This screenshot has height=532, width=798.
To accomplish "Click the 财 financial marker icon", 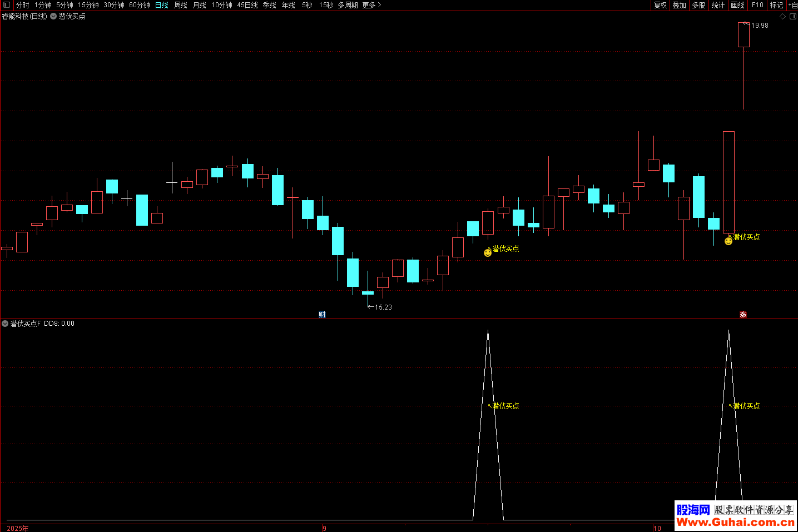I will point(322,315).
